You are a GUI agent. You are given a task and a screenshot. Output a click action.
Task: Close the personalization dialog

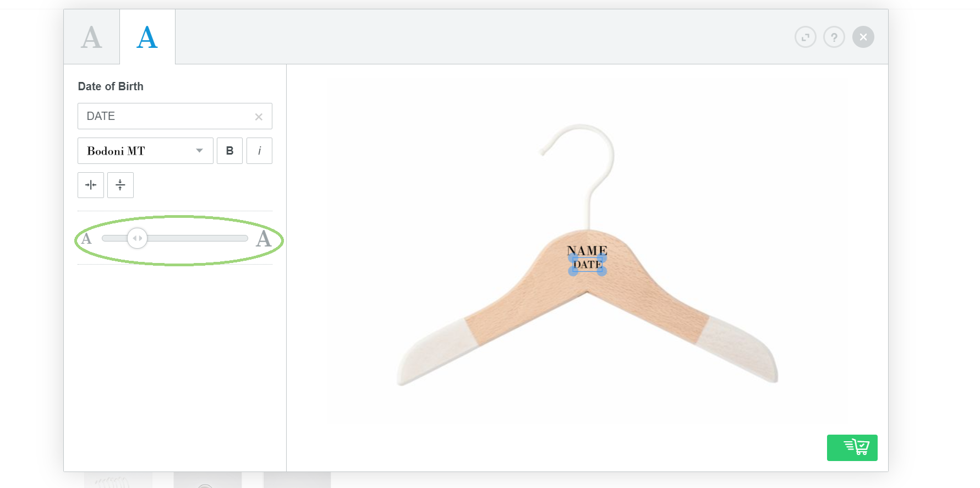[x=863, y=37]
